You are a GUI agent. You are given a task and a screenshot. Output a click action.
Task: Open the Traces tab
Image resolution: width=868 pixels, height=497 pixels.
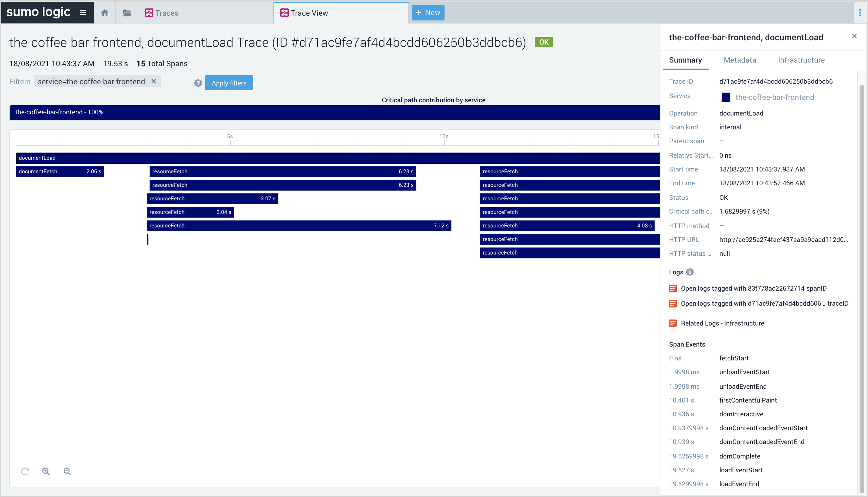167,13
